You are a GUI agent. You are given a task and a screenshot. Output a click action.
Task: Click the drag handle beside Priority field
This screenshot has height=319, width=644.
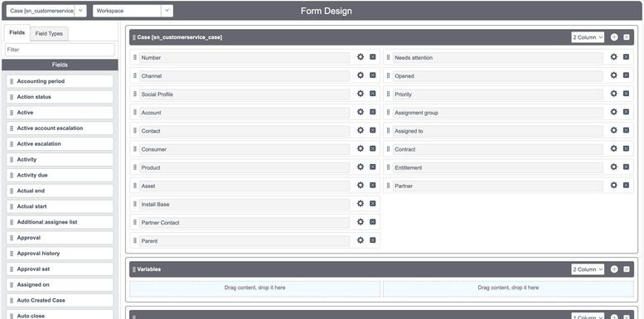point(388,94)
